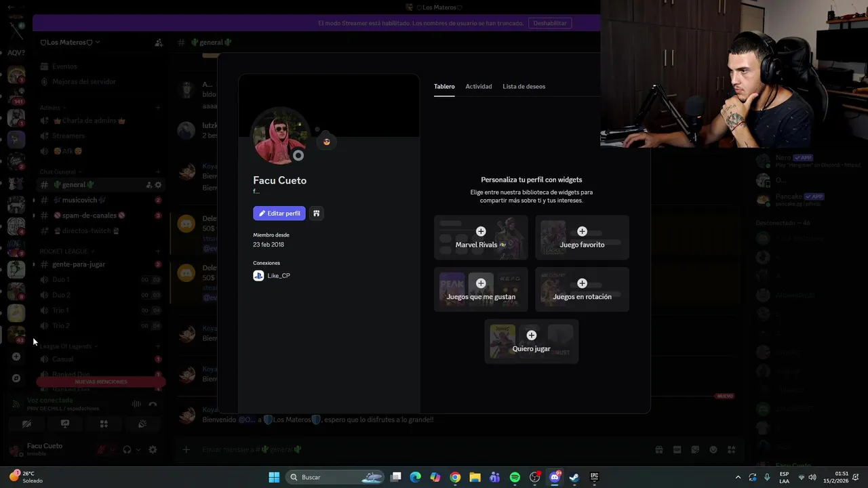Toggle noise suppression waveform icon
Viewport: 868px width, 488px height.
[x=136, y=404]
